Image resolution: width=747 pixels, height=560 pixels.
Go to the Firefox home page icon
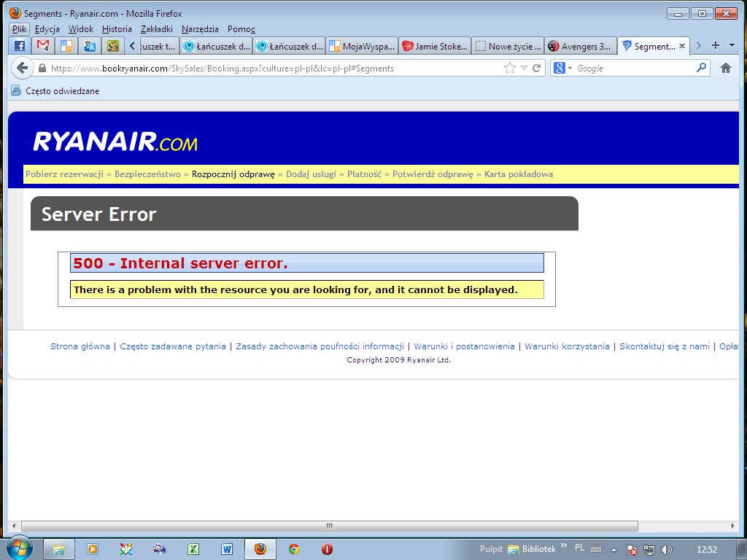(726, 68)
